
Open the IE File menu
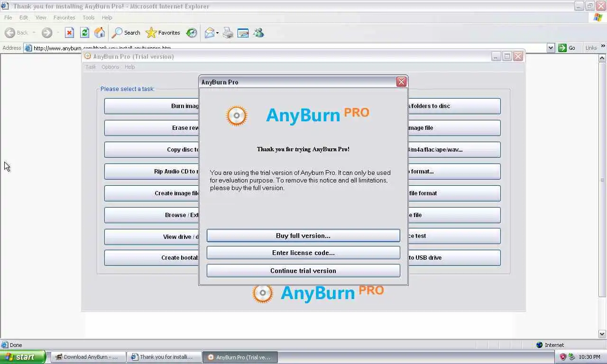(8, 18)
